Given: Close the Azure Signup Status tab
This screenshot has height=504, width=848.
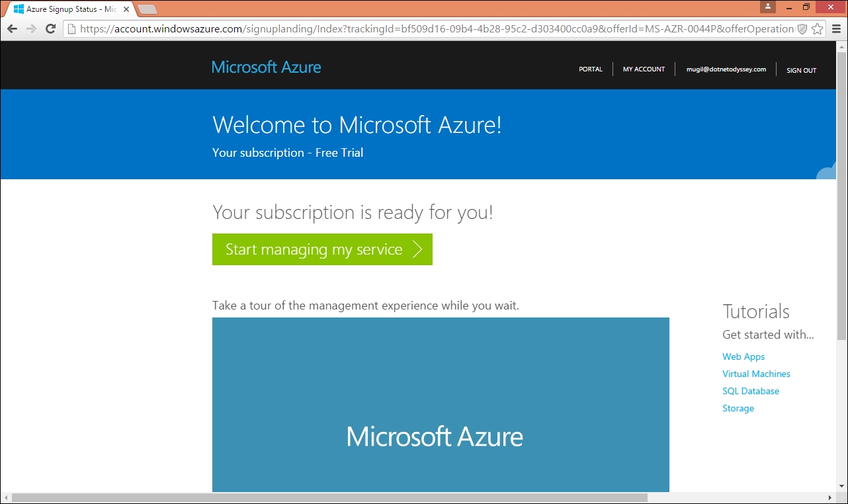Looking at the screenshot, I should coord(126,10).
